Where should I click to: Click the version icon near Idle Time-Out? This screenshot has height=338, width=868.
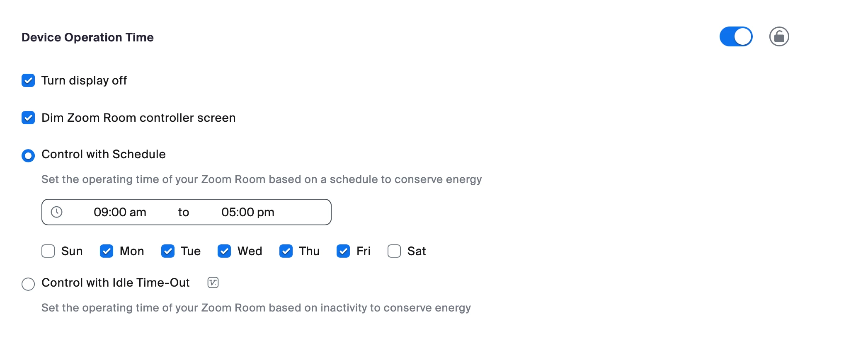[x=213, y=282]
